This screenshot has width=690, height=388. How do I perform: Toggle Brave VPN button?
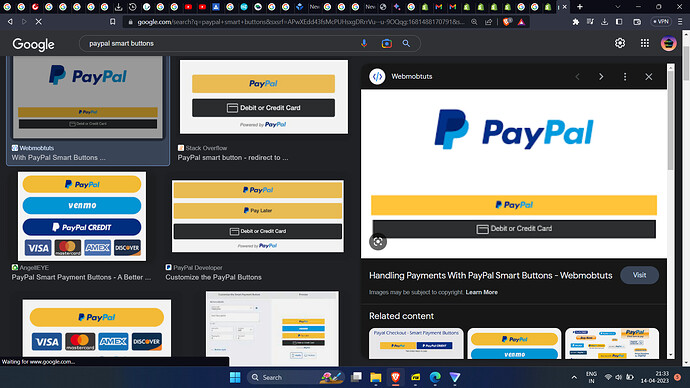661,22
